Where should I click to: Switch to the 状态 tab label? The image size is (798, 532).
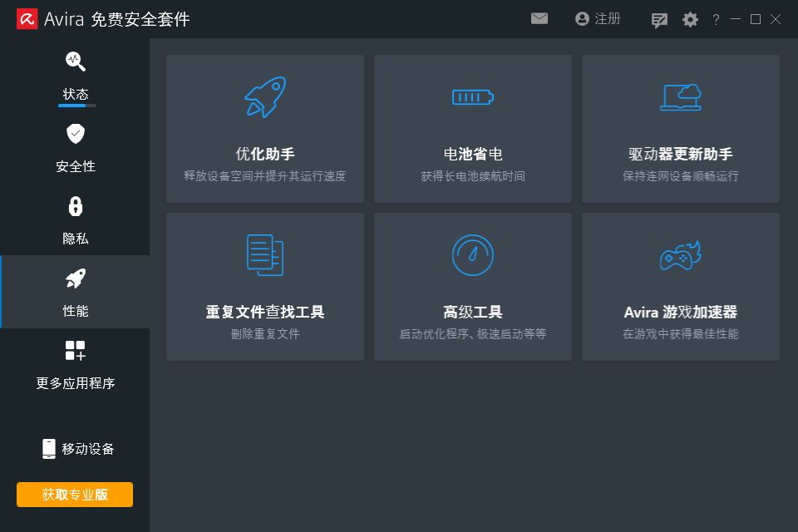coord(76,94)
